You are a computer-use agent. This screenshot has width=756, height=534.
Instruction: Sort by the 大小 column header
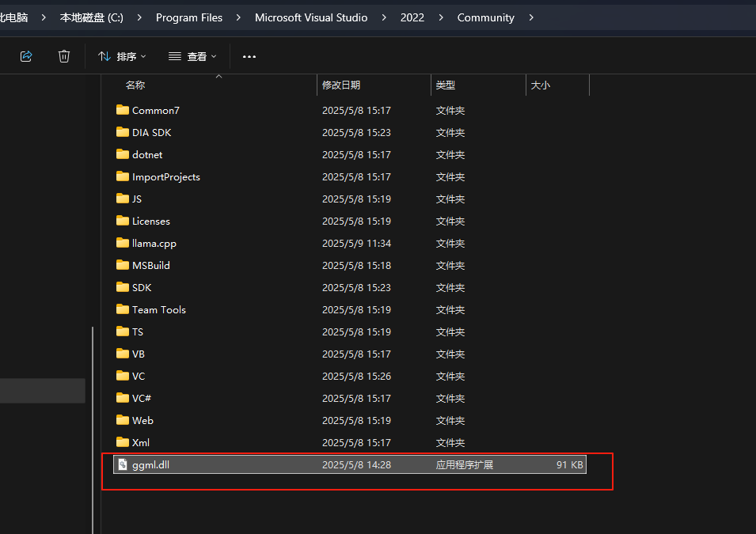tap(541, 85)
